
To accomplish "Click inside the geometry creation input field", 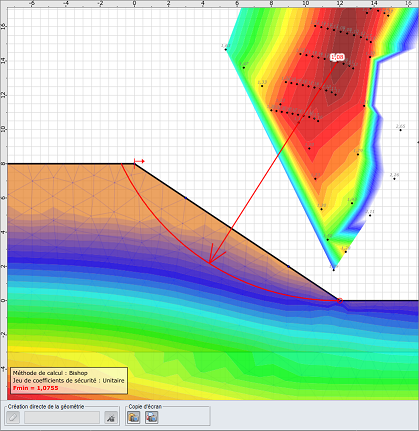I will point(62,417).
